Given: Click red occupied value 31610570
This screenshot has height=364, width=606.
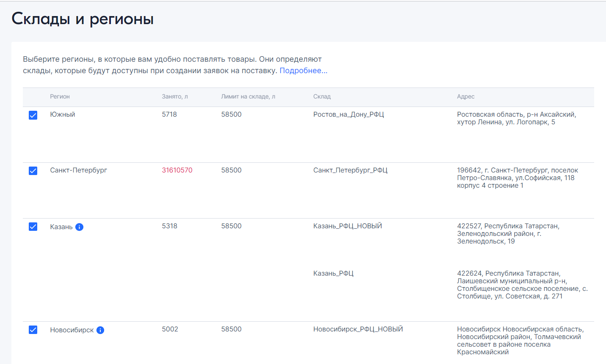Looking at the screenshot, I should click(x=177, y=170).
